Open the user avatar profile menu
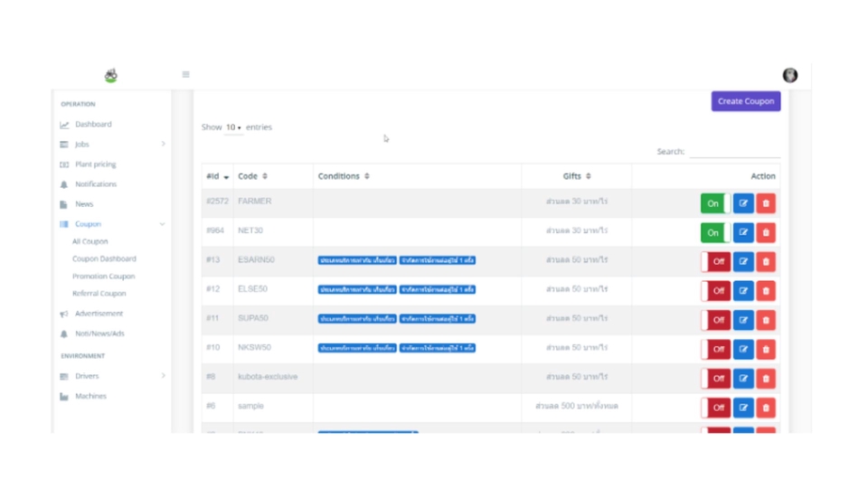 coord(790,75)
